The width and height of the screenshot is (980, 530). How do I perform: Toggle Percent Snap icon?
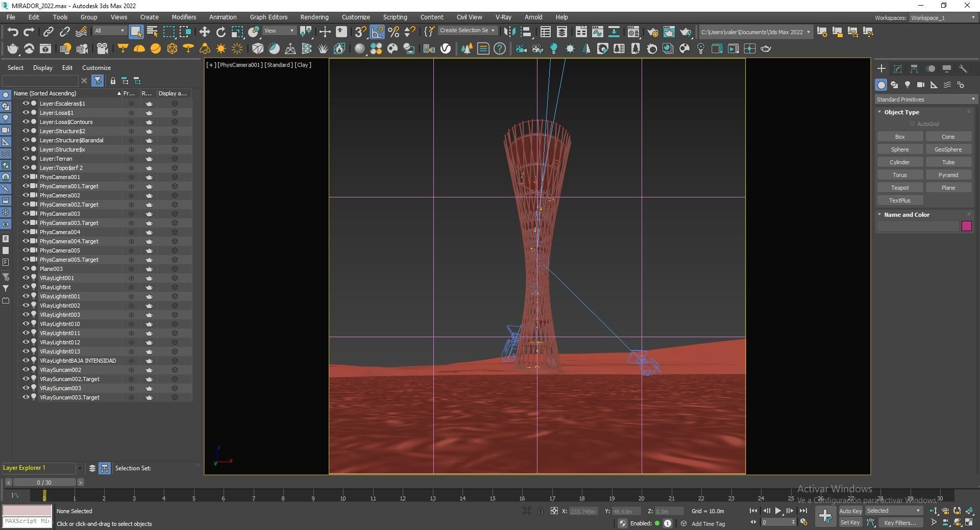394,32
